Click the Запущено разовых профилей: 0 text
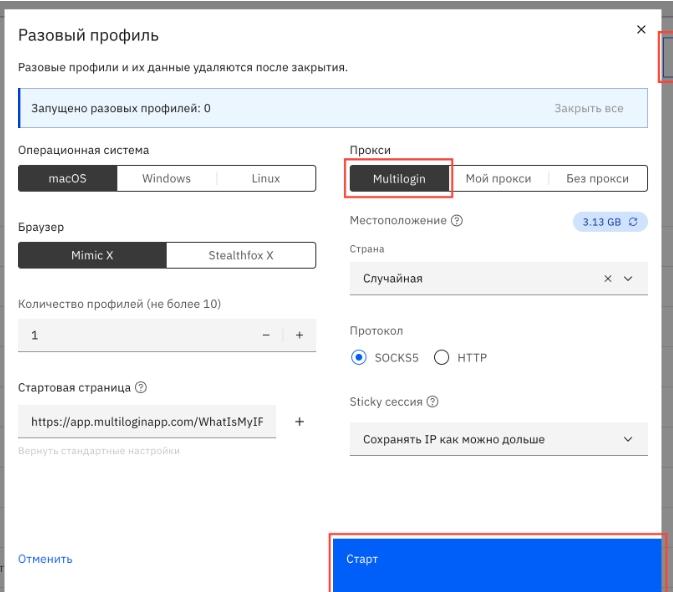 (121, 108)
